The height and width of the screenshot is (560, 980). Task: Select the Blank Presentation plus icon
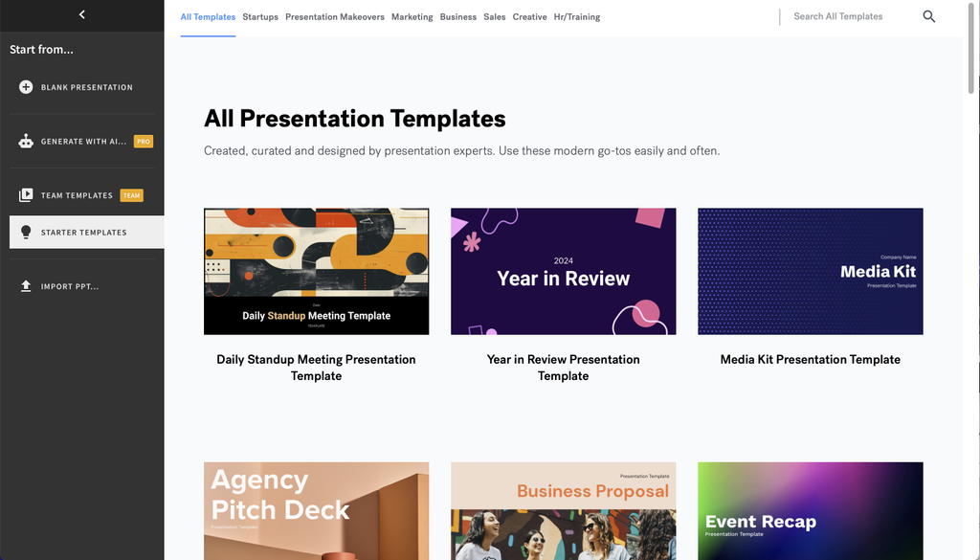pyautogui.click(x=24, y=86)
